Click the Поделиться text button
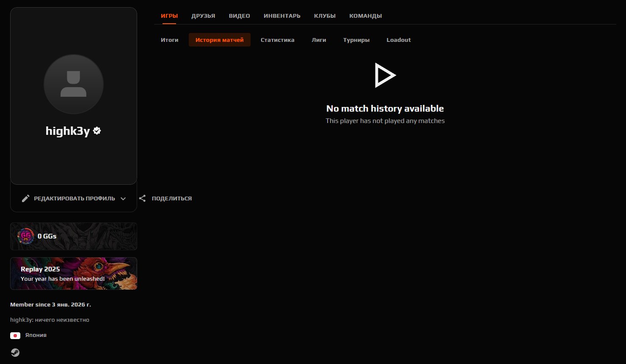Screen dimensions: 626x364 (171, 198)
